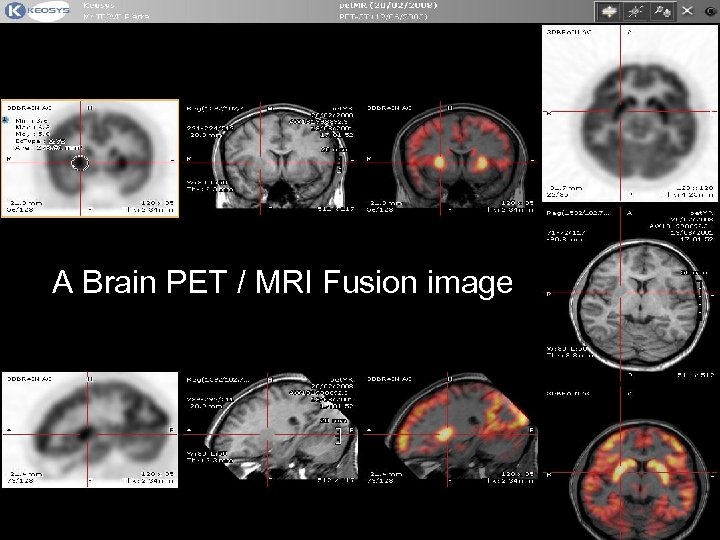Click the dashed circular ROI on coronal PET
The width and height of the screenshot is (720, 540).
pyautogui.click(x=80, y=163)
